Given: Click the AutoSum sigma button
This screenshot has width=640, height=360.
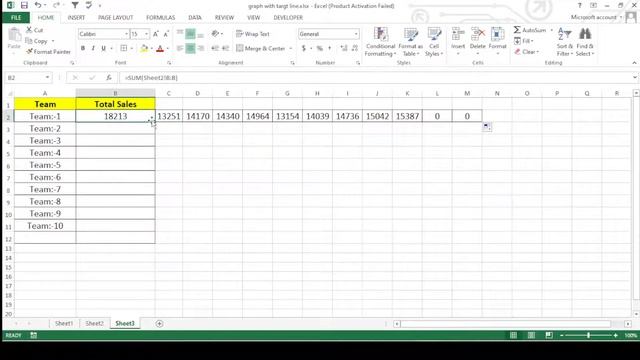Looking at the screenshot, I should (529, 30).
